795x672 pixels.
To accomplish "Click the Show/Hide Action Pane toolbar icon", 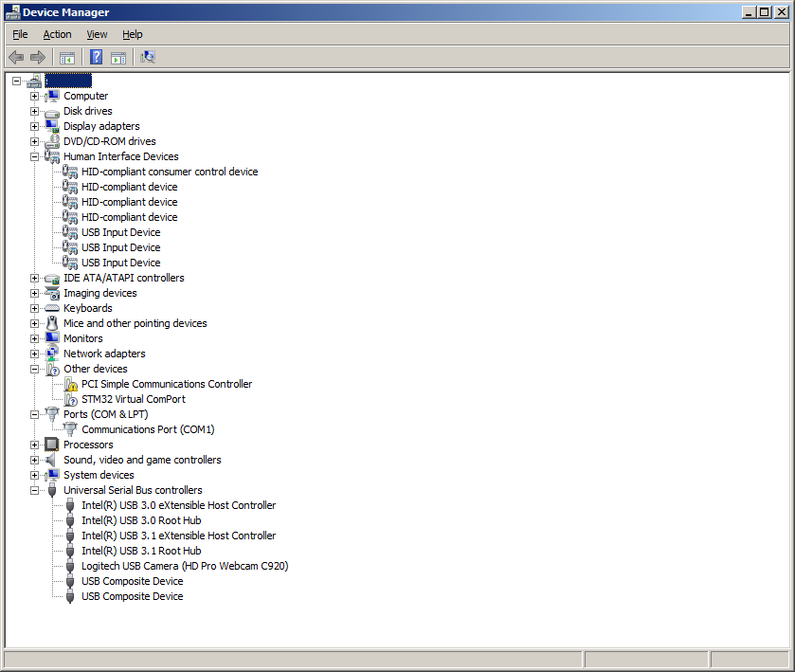I will pyautogui.click(x=117, y=57).
